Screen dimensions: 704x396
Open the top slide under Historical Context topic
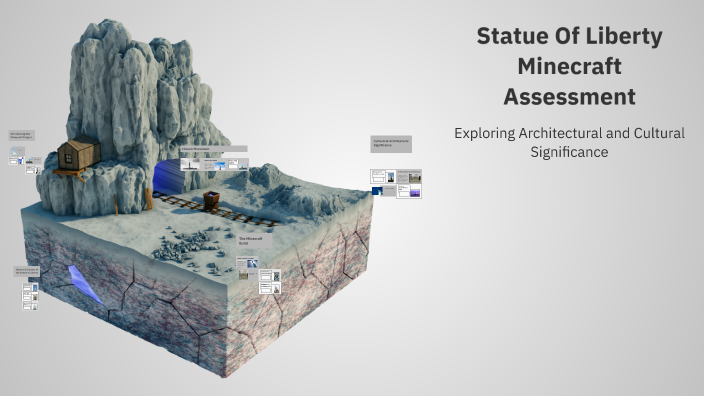(x=30, y=287)
